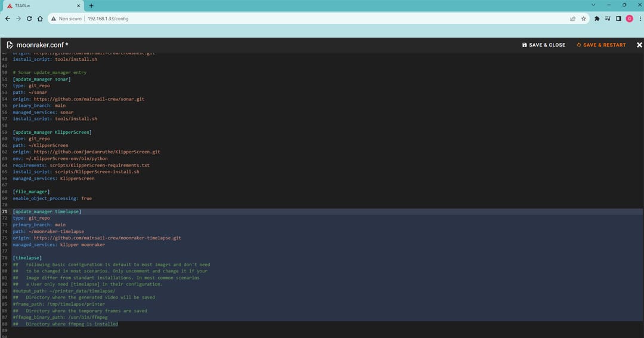
Task: Open the Chrome profile avatar
Action: tap(629, 19)
